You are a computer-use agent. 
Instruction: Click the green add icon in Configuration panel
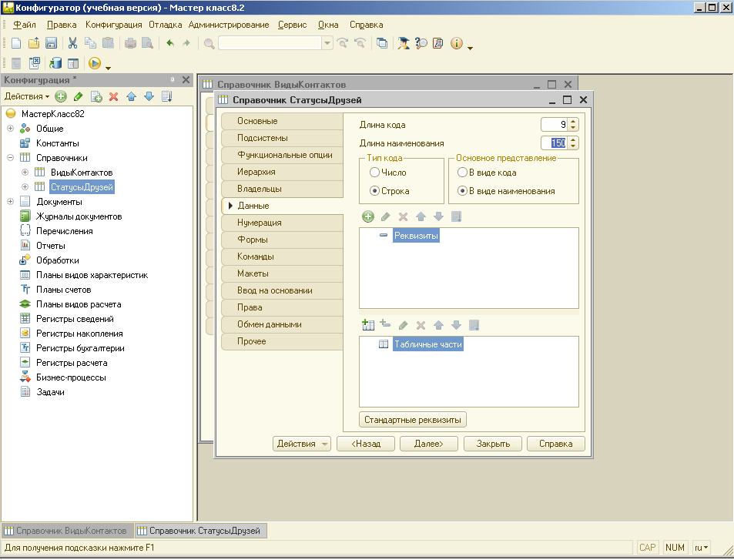click(x=61, y=96)
